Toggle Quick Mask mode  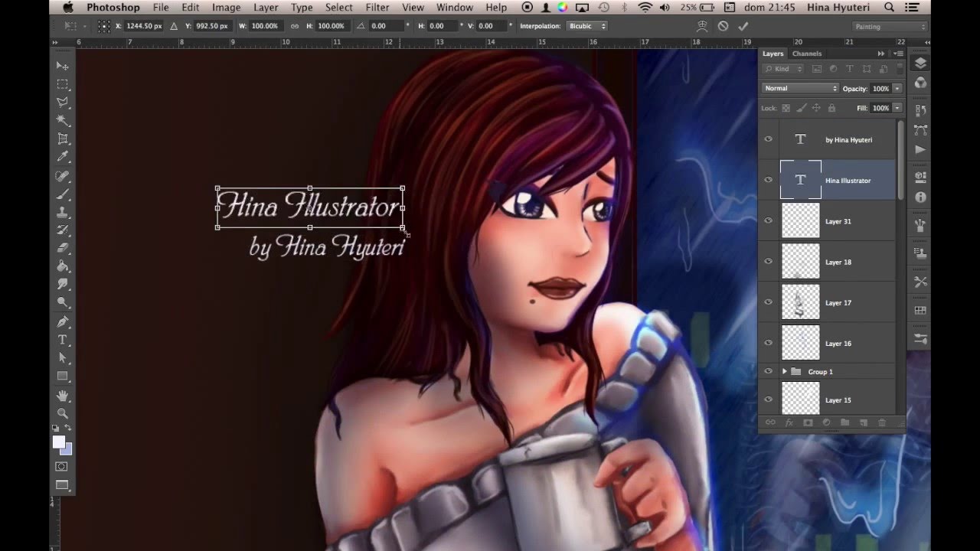click(62, 466)
